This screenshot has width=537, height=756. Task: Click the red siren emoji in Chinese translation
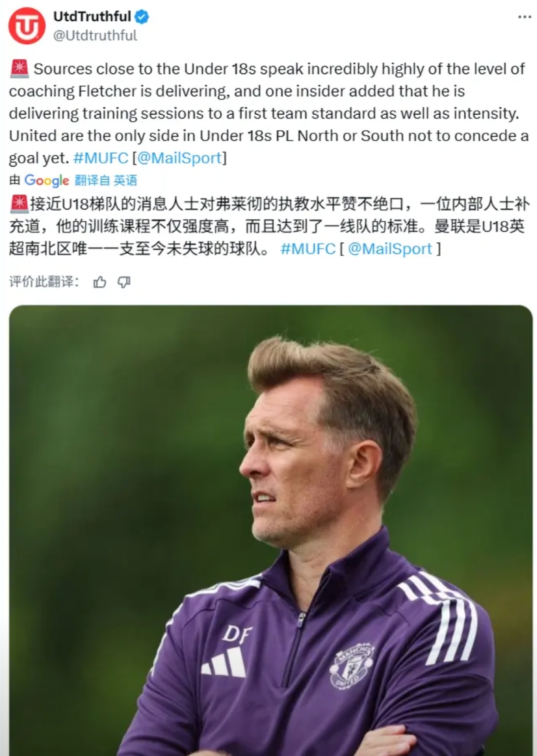20,204
